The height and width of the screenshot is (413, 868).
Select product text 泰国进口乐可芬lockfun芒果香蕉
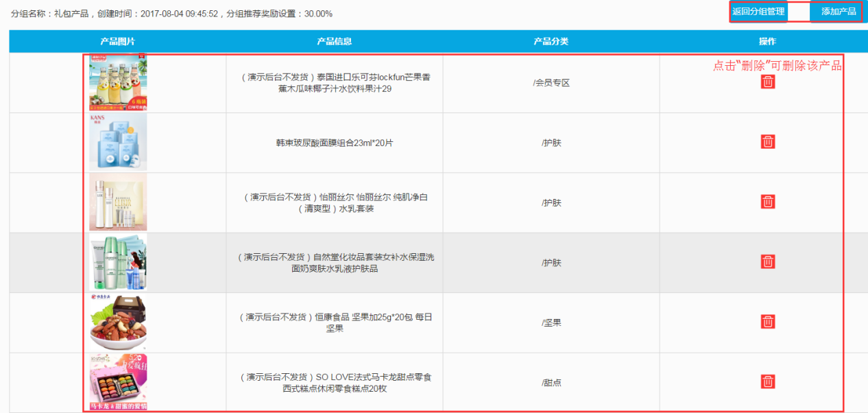tap(335, 83)
